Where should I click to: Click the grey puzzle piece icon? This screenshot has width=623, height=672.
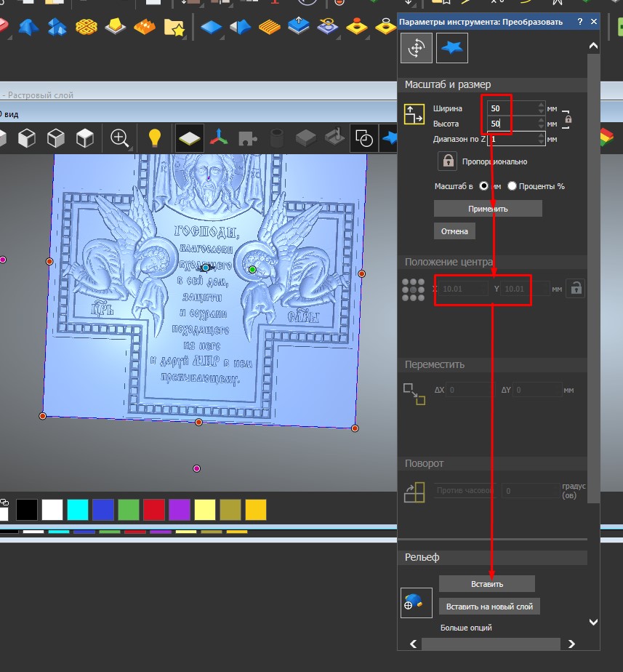tap(248, 138)
